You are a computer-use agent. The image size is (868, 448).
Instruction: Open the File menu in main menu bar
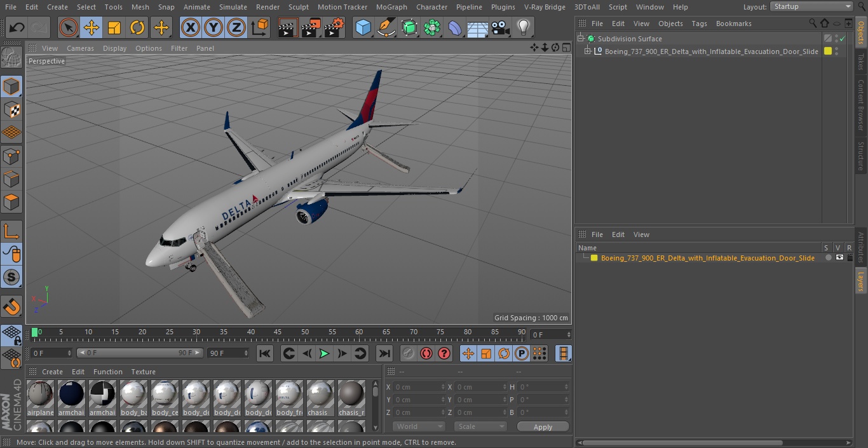[x=11, y=7]
